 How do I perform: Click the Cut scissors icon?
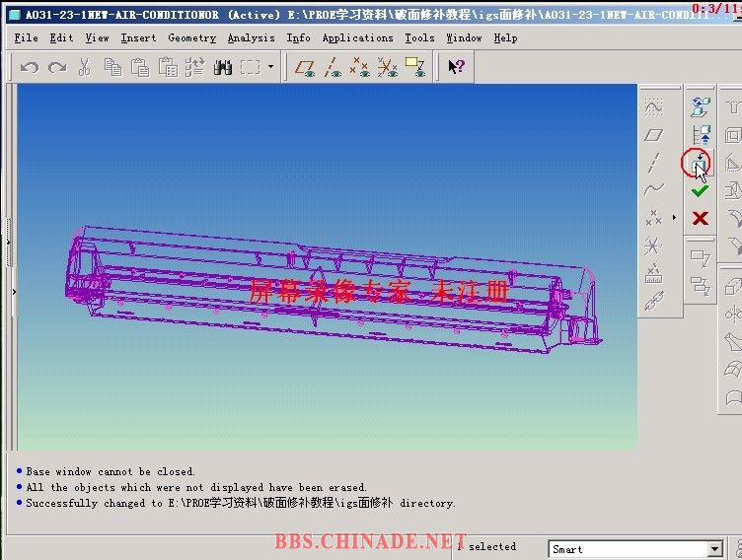(85, 68)
